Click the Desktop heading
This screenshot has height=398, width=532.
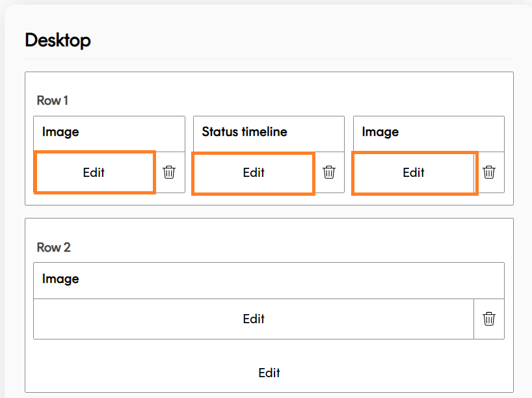click(57, 40)
